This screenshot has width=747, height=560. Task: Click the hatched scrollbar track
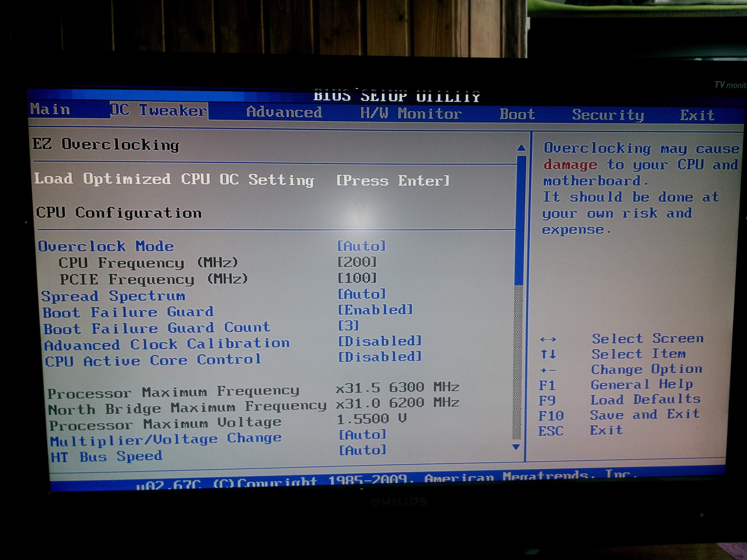[x=517, y=362]
